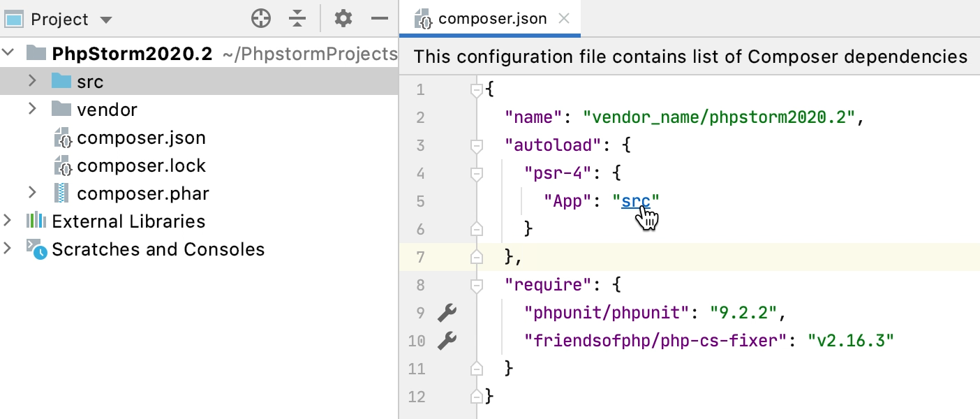Hide the Project tool window with minus icon

[x=378, y=19]
